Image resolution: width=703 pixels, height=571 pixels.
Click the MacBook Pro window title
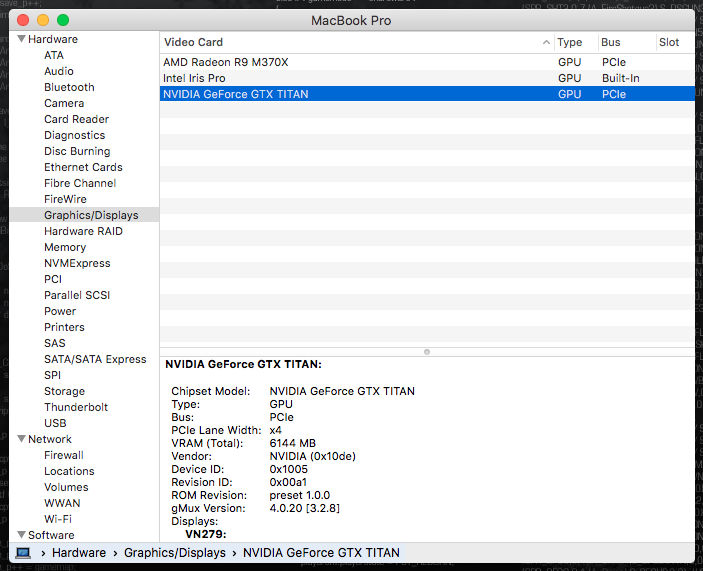(351, 21)
